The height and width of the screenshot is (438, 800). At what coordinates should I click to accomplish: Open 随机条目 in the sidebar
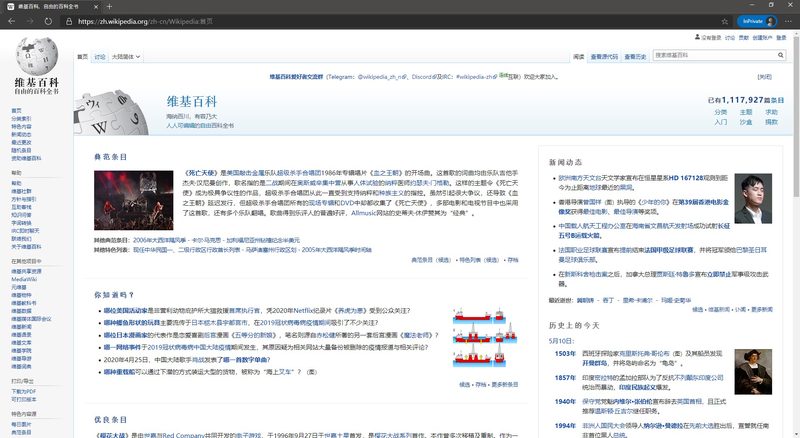(x=21, y=150)
